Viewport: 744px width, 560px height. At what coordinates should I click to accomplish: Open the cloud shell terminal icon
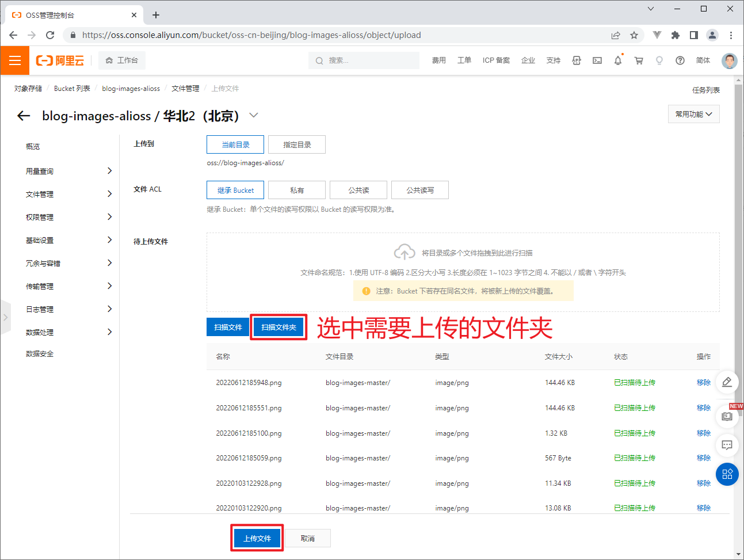(597, 60)
